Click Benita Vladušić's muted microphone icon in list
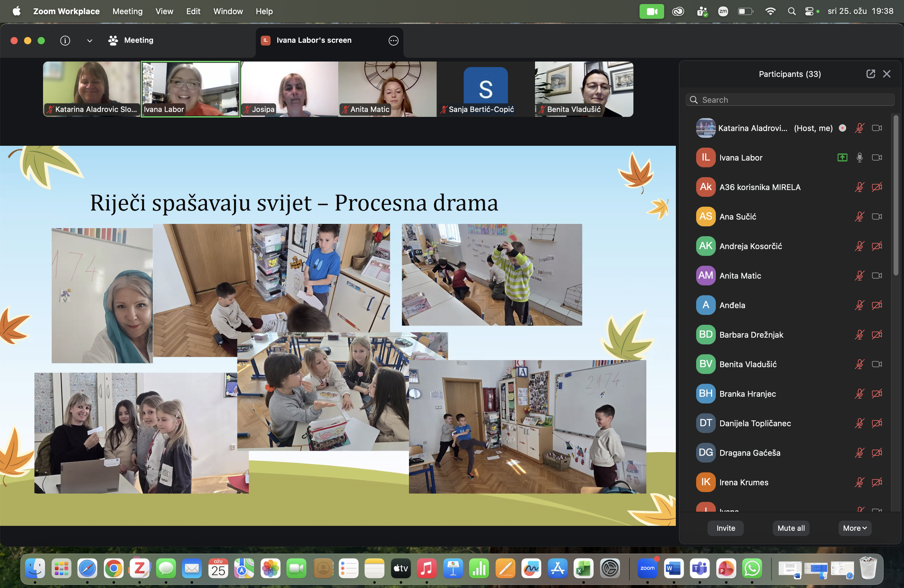The width and height of the screenshot is (904, 588). (x=860, y=364)
